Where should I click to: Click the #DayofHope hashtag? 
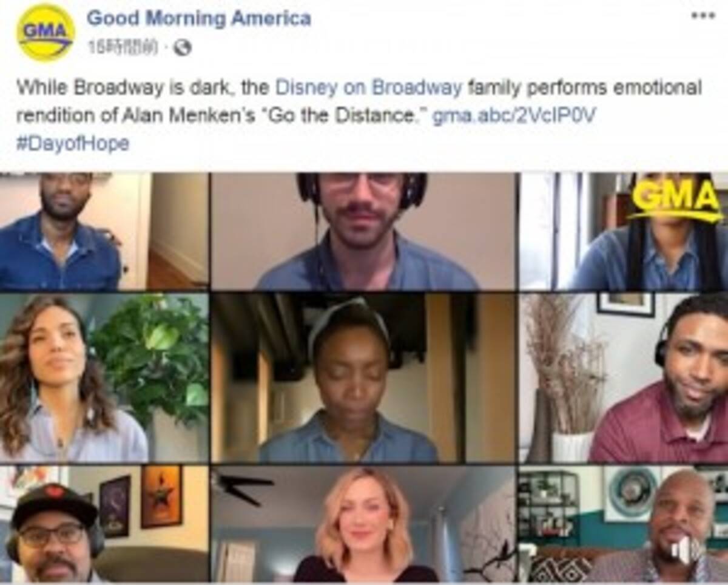click(73, 144)
